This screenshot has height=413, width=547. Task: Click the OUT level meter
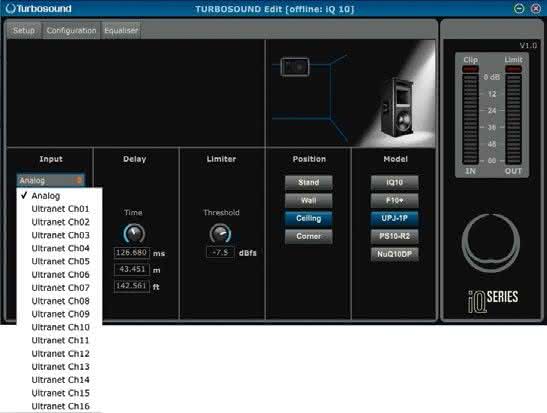[x=514, y=119]
